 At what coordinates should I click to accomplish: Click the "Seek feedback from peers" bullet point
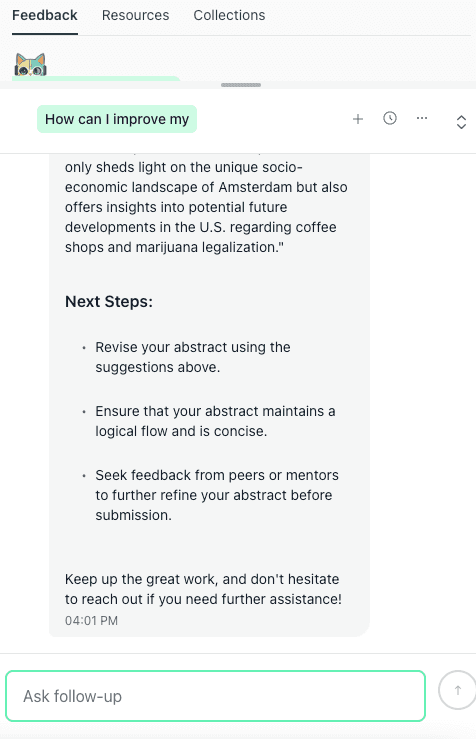pos(217,495)
